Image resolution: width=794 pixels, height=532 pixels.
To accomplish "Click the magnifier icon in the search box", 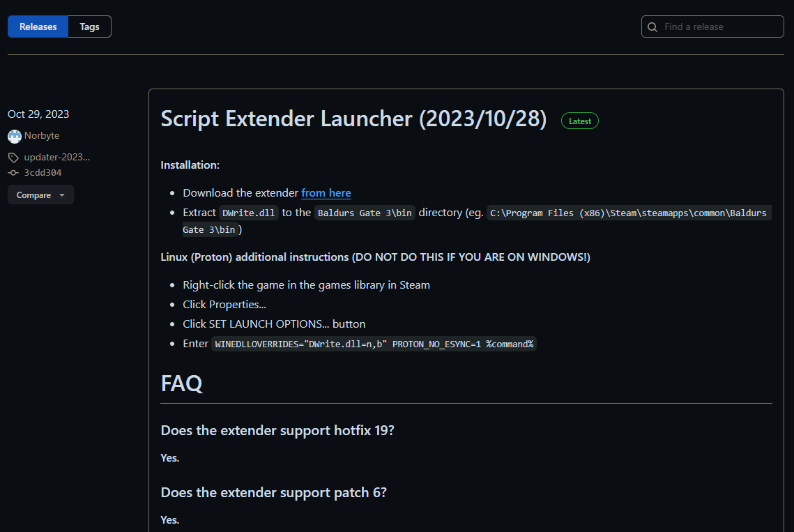I will [x=652, y=26].
